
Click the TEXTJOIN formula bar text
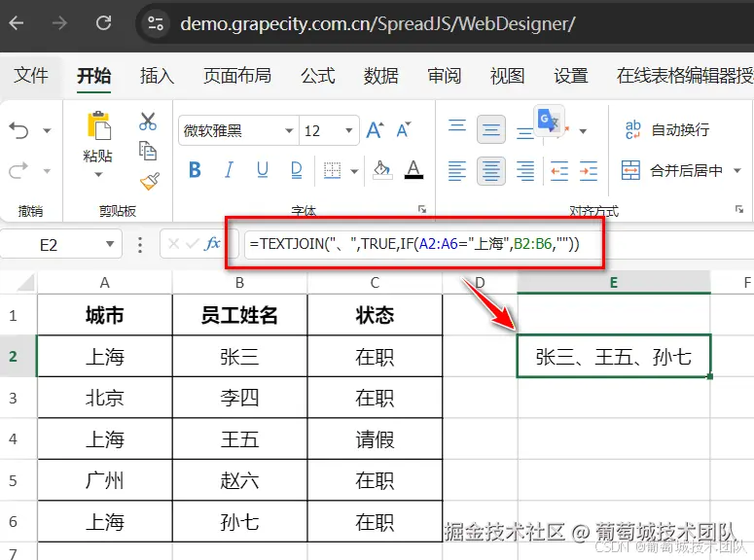point(414,244)
